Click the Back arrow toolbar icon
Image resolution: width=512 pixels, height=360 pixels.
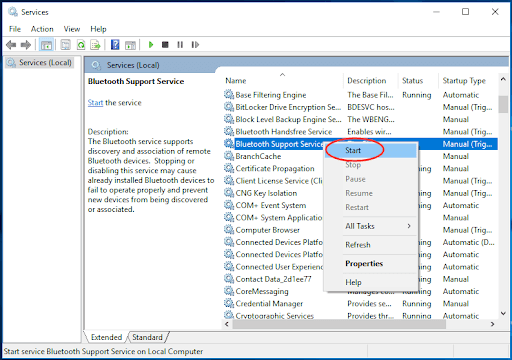[11, 45]
